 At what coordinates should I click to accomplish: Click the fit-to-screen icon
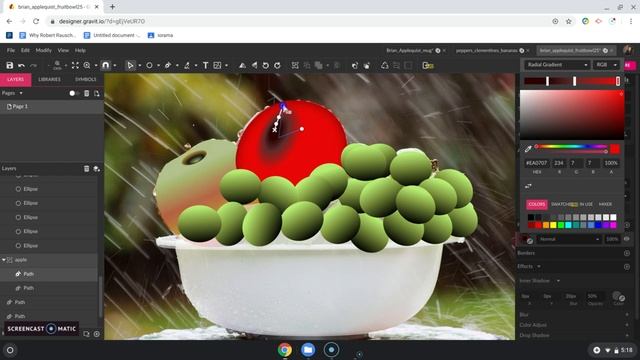coord(75,65)
